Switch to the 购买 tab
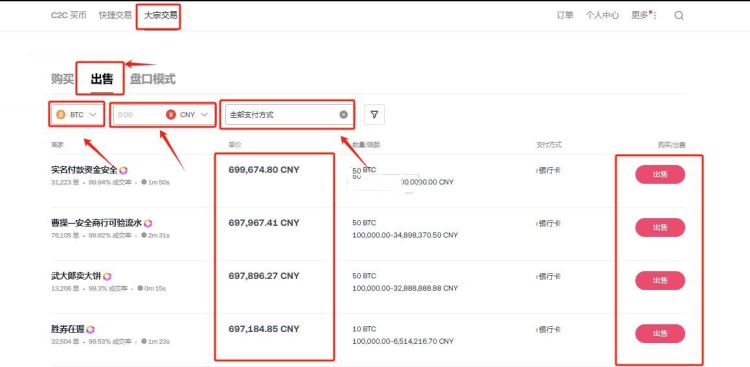This screenshot has width=750, height=367. tap(63, 79)
